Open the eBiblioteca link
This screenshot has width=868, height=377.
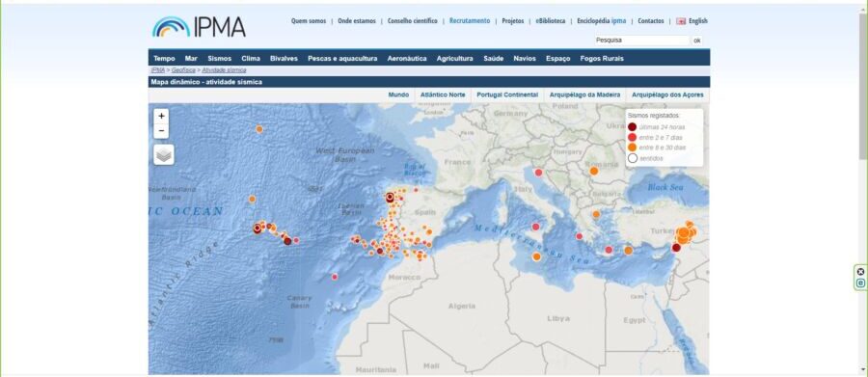click(x=551, y=21)
